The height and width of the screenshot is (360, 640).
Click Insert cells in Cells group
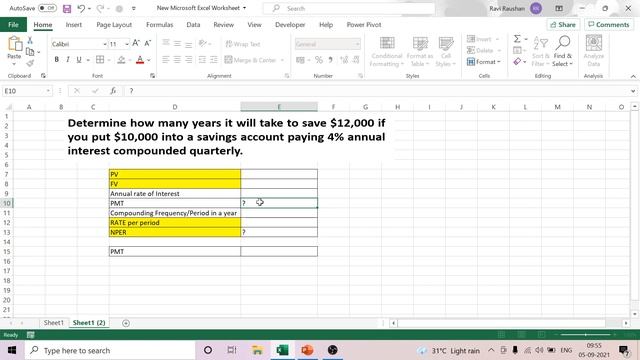480,39
